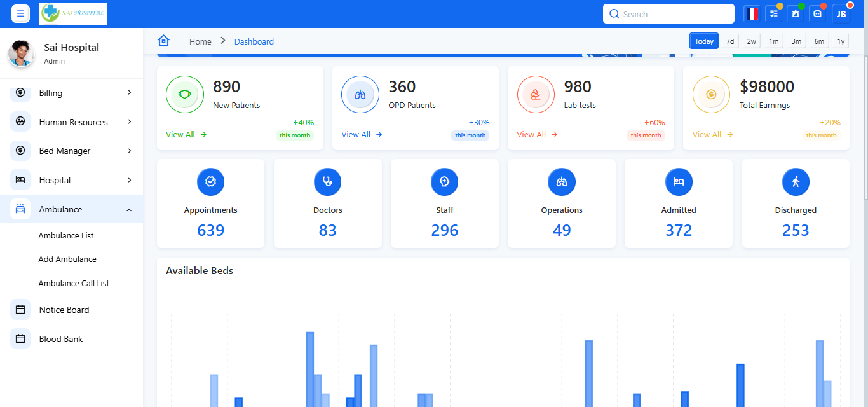
Task: Click the hamburger menu icon
Action: pyautogui.click(x=20, y=13)
